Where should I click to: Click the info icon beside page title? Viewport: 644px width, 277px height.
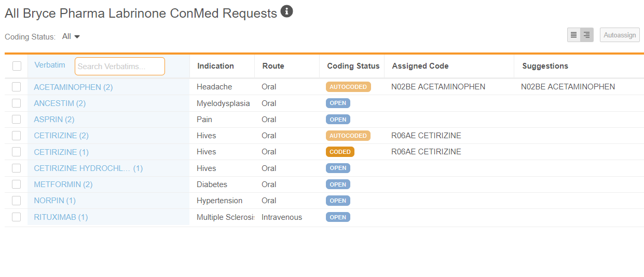(286, 11)
